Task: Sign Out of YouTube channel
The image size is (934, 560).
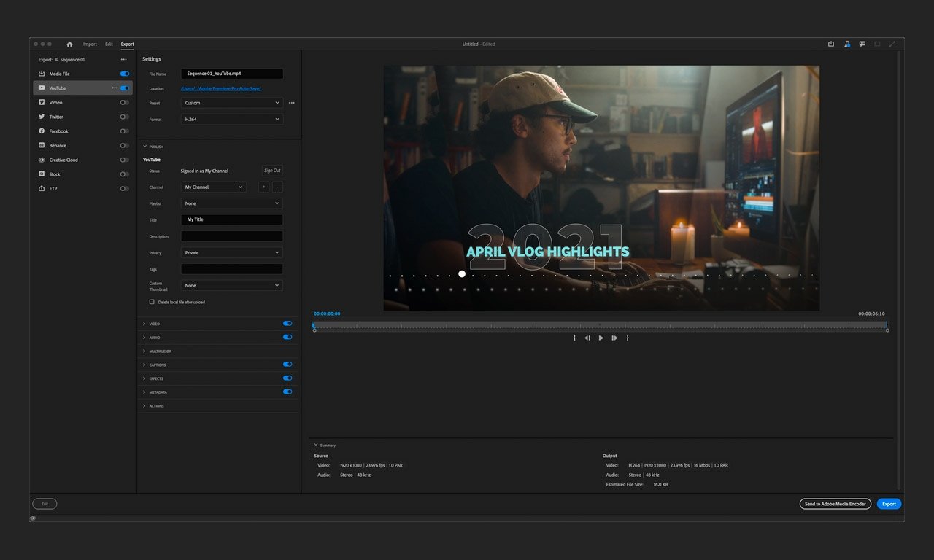Action: pyautogui.click(x=272, y=171)
